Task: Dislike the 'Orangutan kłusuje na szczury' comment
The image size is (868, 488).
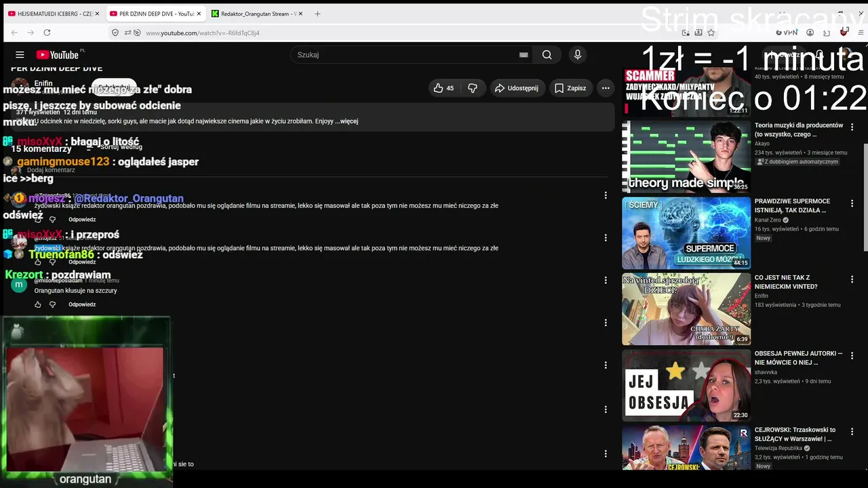Action: coord(52,304)
